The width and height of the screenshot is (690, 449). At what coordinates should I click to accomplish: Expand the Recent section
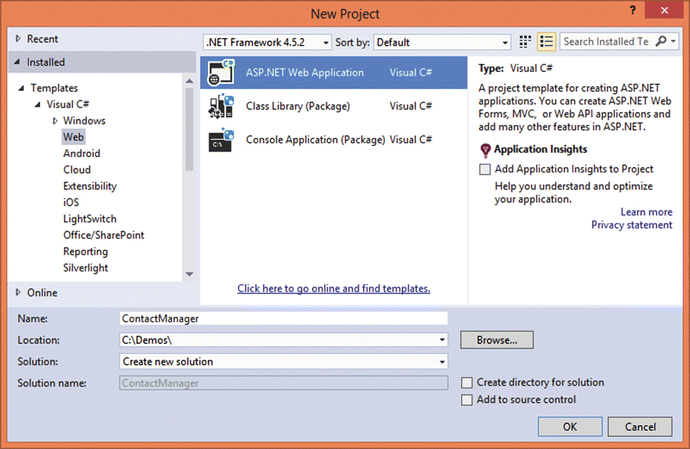(18, 39)
